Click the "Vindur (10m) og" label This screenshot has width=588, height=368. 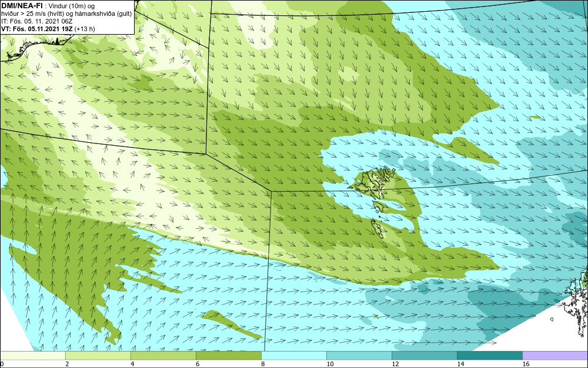point(72,6)
